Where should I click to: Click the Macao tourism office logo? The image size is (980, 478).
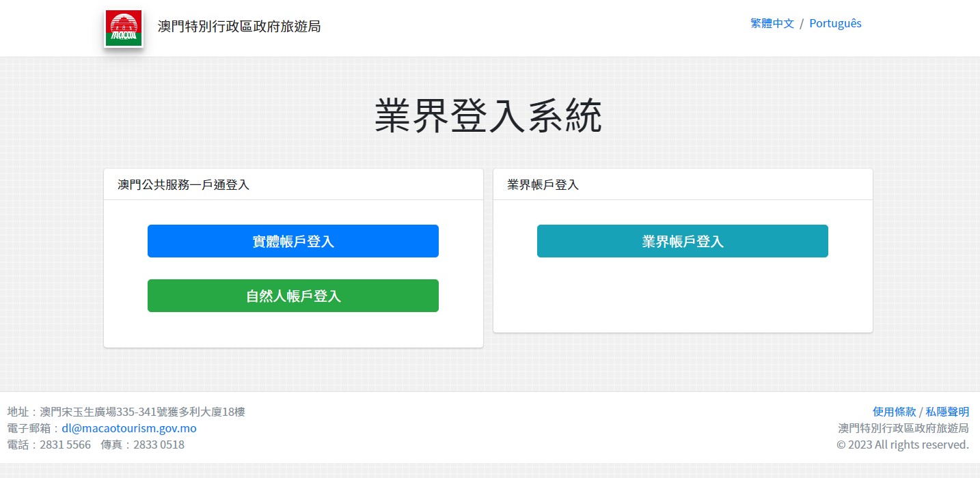[123, 28]
